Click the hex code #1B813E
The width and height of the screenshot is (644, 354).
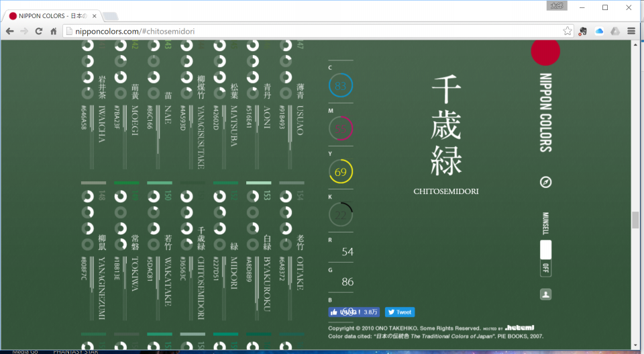point(117,269)
